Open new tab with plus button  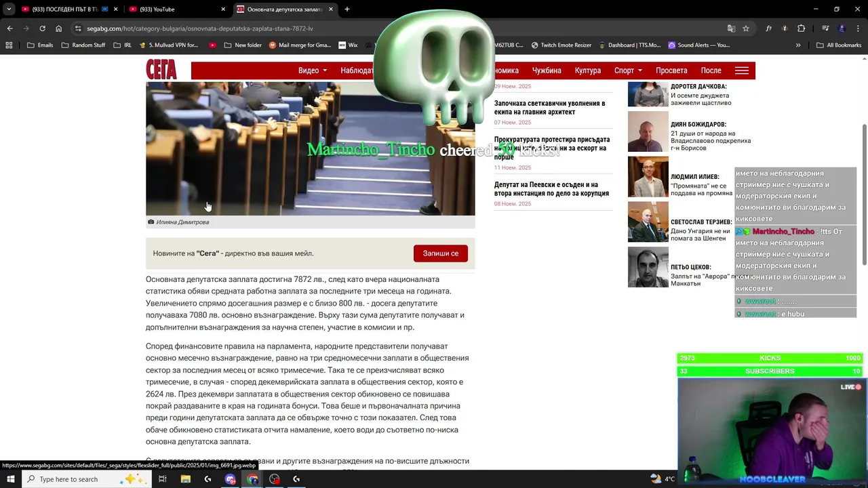pyautogui.click(x=347, y=9)
